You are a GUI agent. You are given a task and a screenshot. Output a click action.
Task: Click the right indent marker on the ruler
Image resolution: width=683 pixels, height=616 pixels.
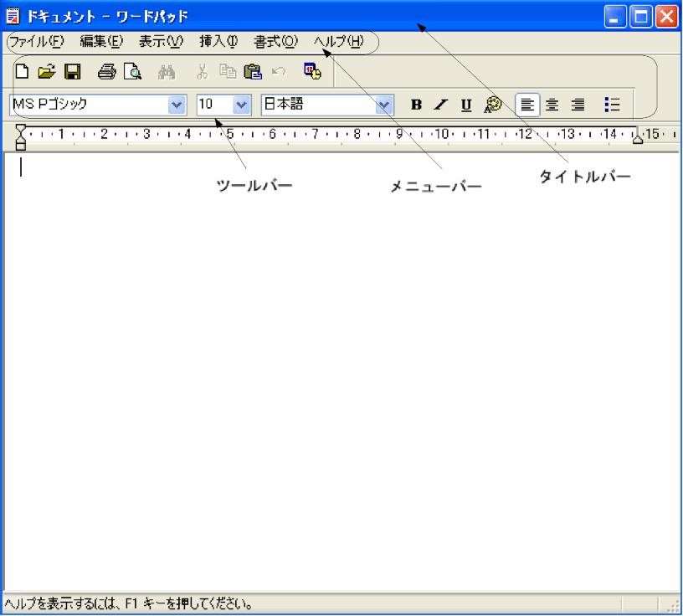638,139
